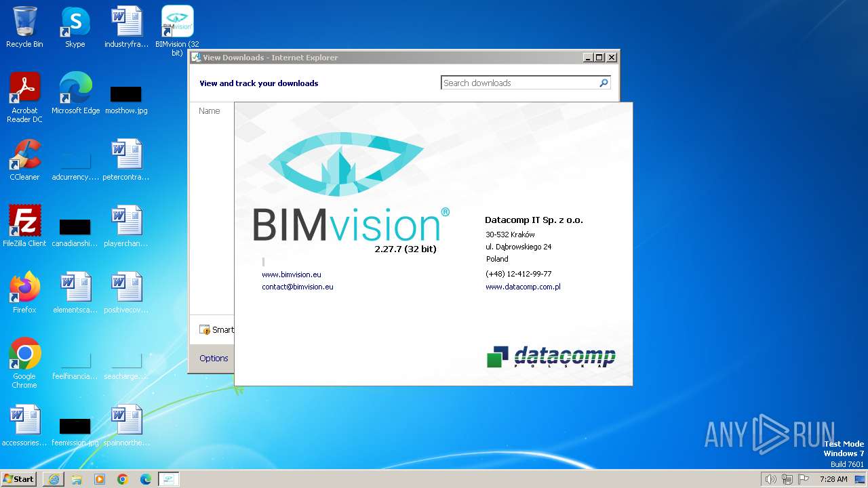Click the datacomp logo on splash screen
This screenshot has width=868, height=488.
(551, 357)
